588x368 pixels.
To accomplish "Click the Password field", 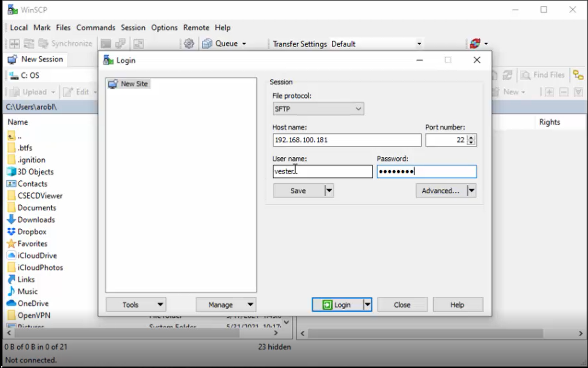I will [427, 171].
